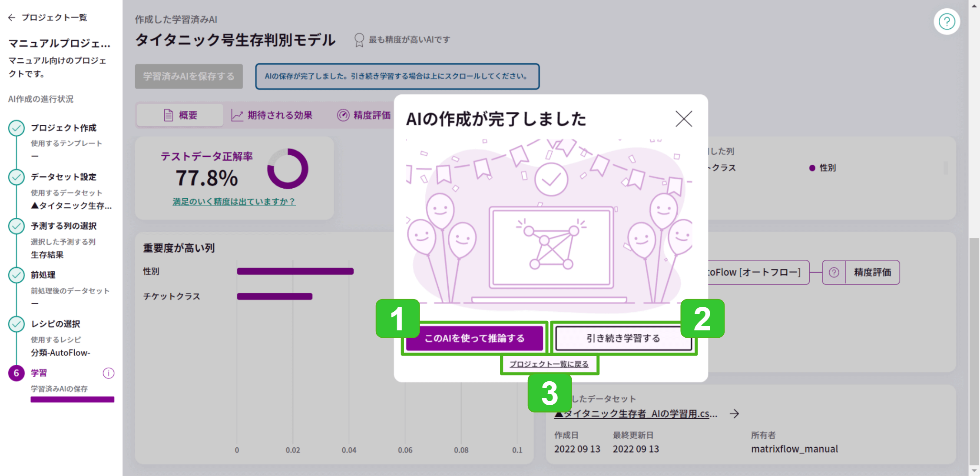Click 生存結果 text in sidebar
The width and height of the screenshot is (980, 476).
47,255
